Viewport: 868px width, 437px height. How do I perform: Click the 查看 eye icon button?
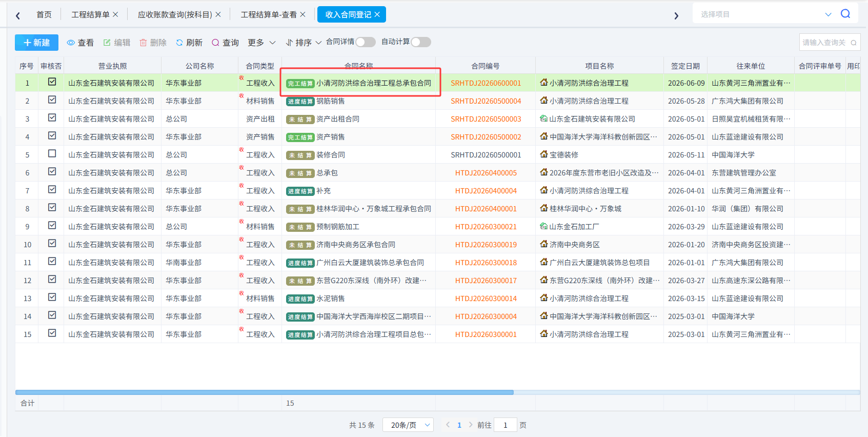click(x=80, y=43)
